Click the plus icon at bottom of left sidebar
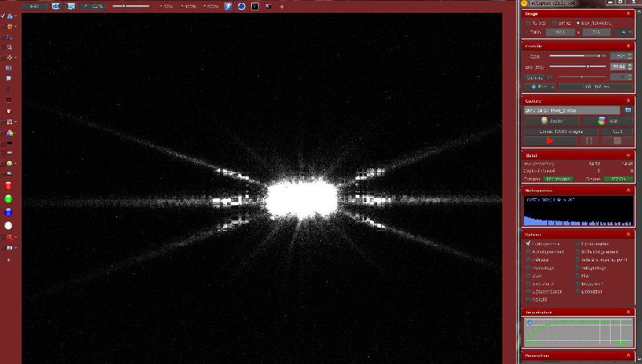The width and height of the screenshot is (642, 364). tap(9, 260)
